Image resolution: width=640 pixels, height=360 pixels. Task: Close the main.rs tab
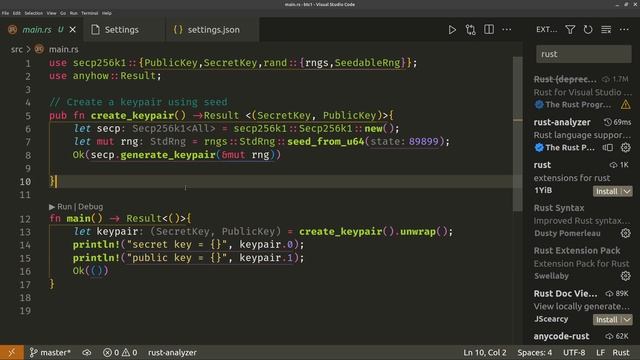[73, 29]
